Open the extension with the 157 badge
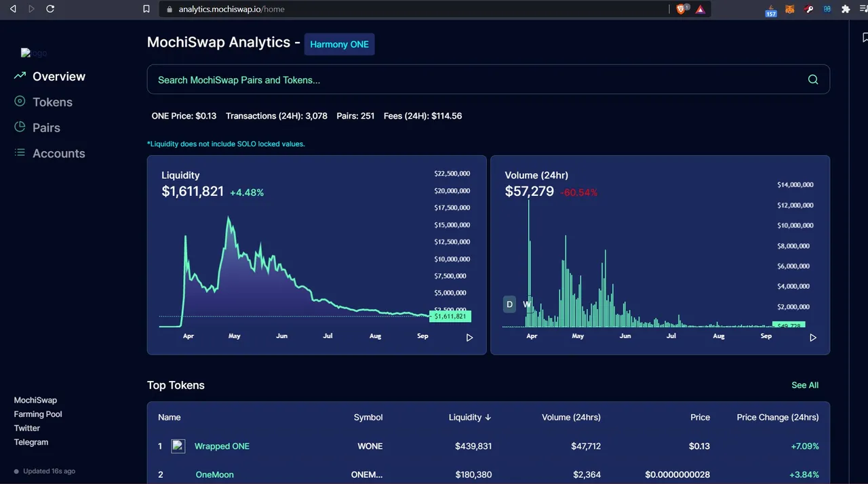Viewport: 868px width, 484px height. (771, 9)
